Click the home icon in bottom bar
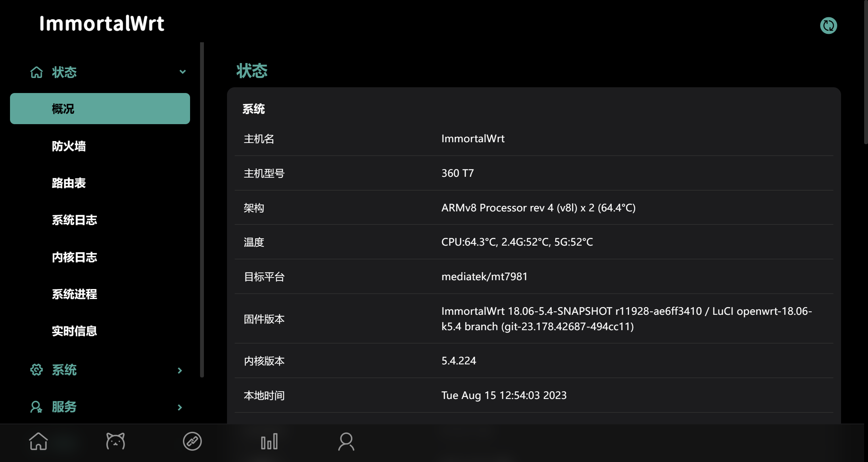This screenshot has width=868, height=462. pos(38,441)
